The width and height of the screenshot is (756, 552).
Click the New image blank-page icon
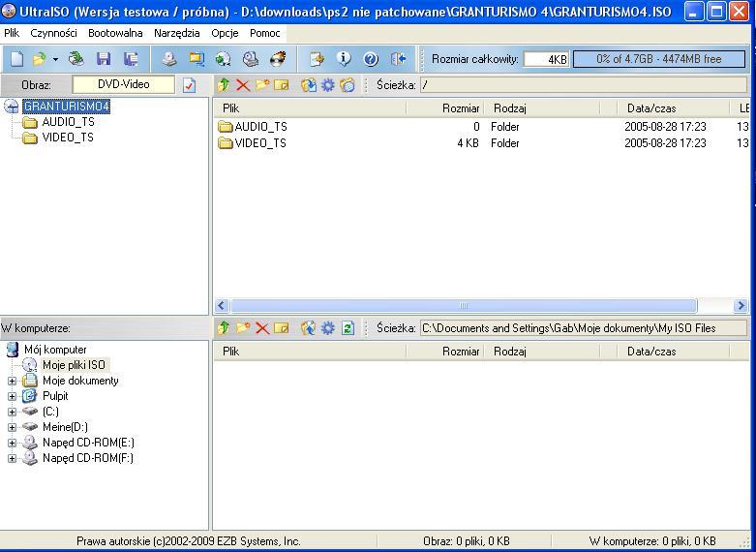point(17,59)
